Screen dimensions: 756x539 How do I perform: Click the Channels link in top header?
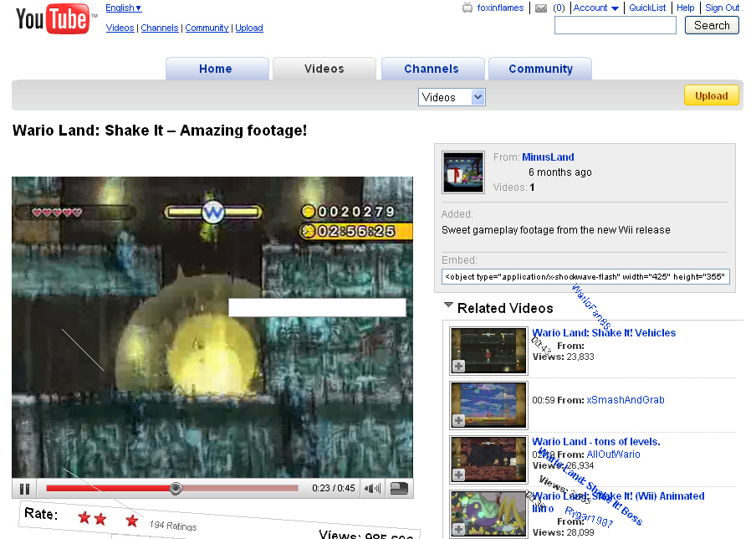160,28
